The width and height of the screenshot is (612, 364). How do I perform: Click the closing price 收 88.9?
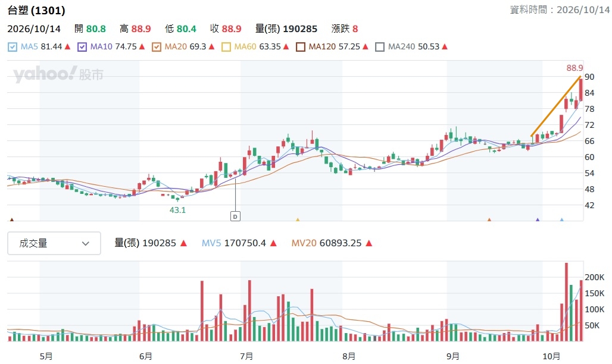point(226,29)
